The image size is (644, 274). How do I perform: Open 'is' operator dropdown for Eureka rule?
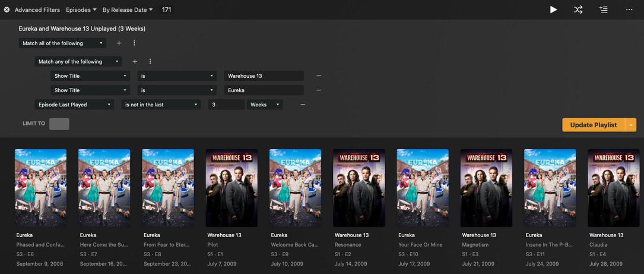tap(177, 90)
